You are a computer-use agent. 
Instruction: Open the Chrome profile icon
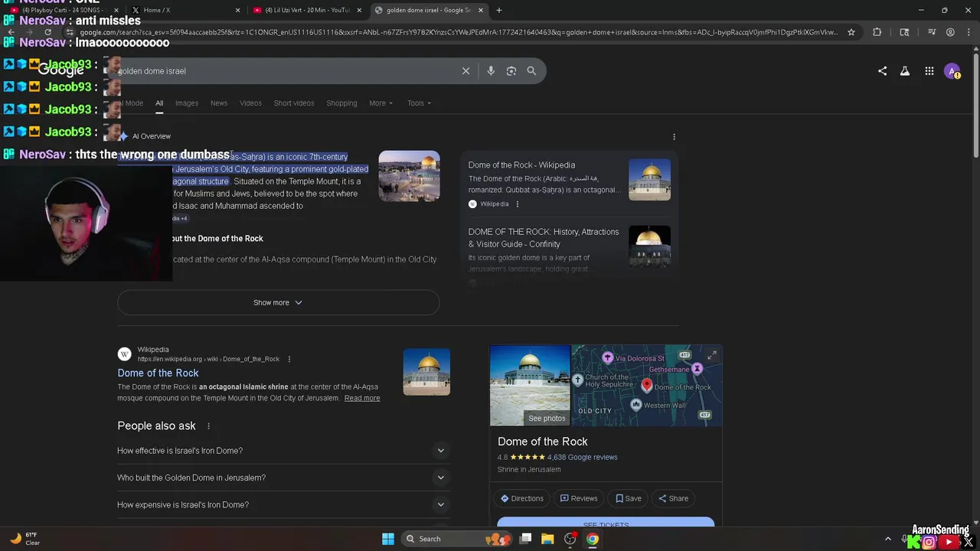coord(950,32)
